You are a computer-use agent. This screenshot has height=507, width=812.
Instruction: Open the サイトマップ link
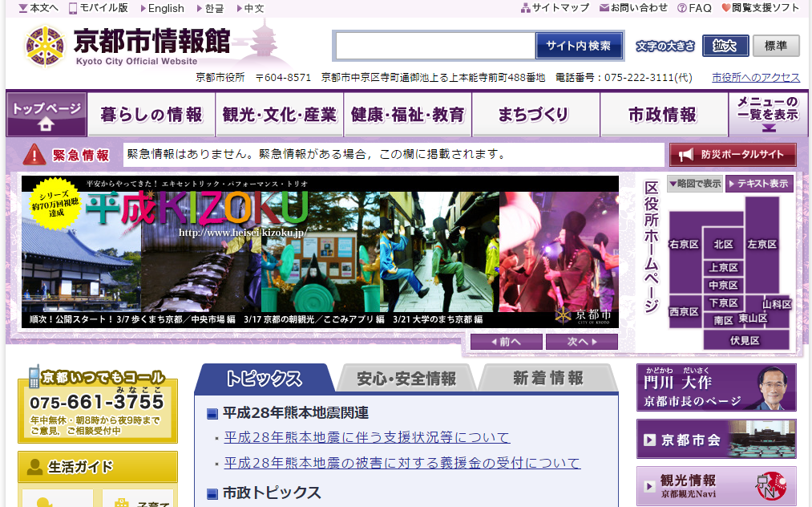click(561, 8)
